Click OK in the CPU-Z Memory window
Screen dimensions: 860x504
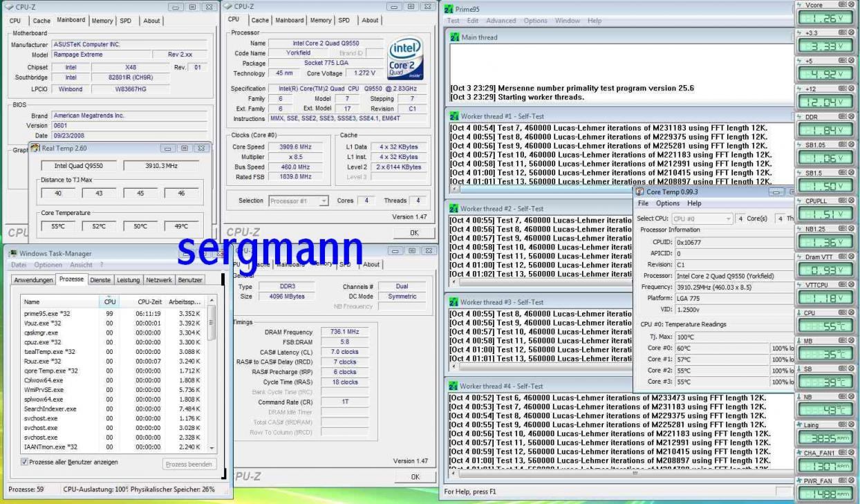click(x=415, y=477)
